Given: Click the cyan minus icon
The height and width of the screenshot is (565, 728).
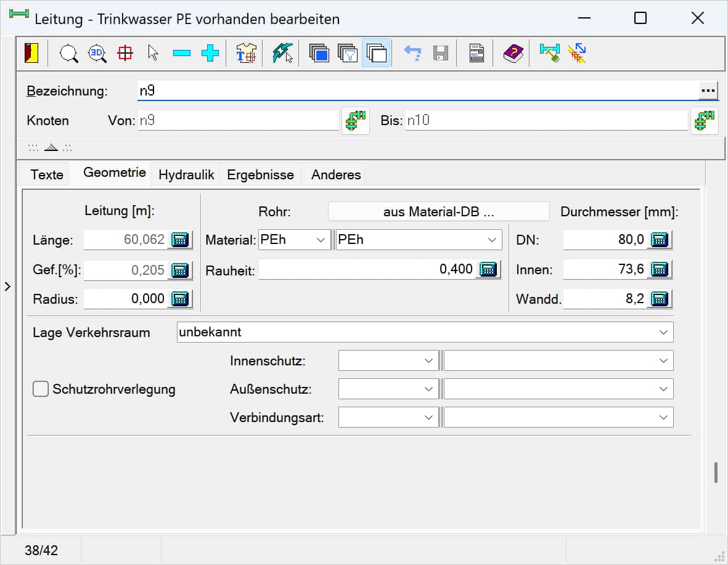Looking at the screenshot, I should point(182,54).
